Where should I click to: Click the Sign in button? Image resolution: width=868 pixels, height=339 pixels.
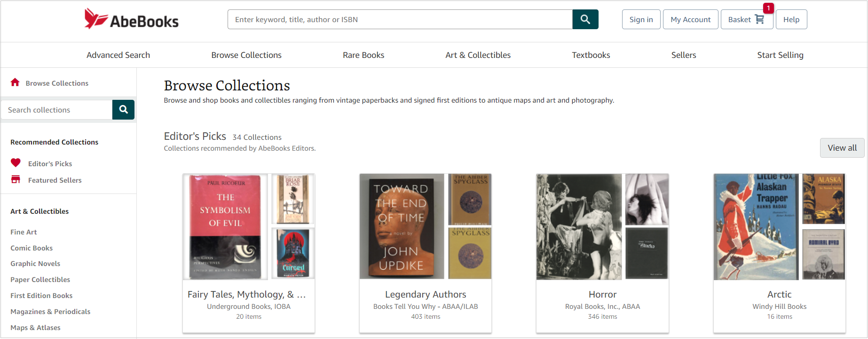tap(641, 19)
